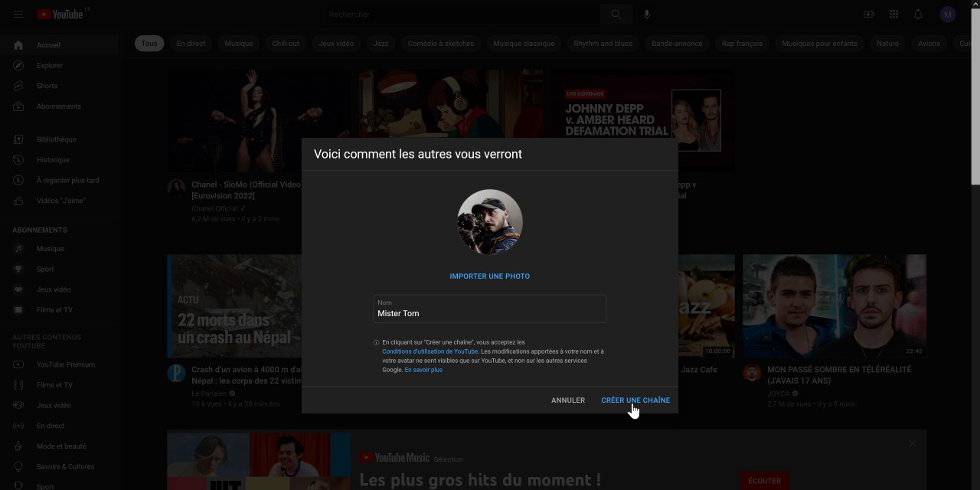
Task: Open the create video camera icon
Action: 869,15
